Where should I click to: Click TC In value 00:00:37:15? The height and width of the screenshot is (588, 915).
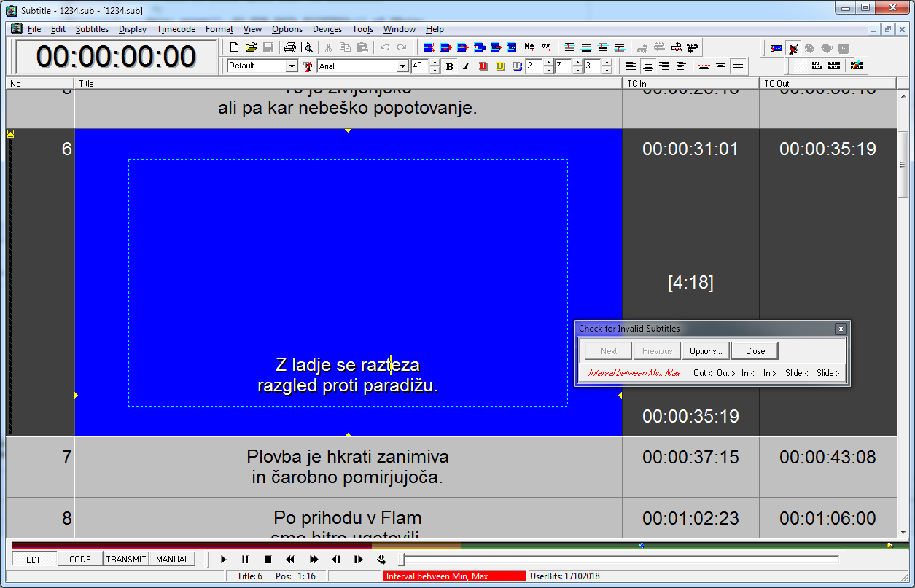[x=690, y=458]
